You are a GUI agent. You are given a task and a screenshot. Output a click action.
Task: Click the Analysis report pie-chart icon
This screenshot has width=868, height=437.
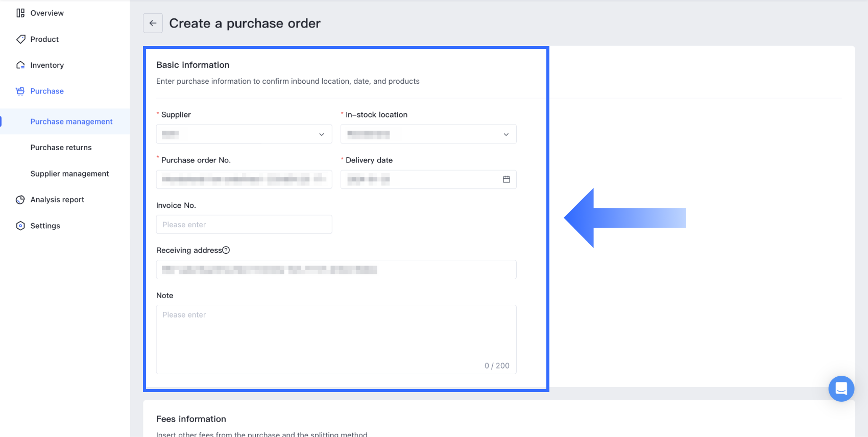(20, 200)
